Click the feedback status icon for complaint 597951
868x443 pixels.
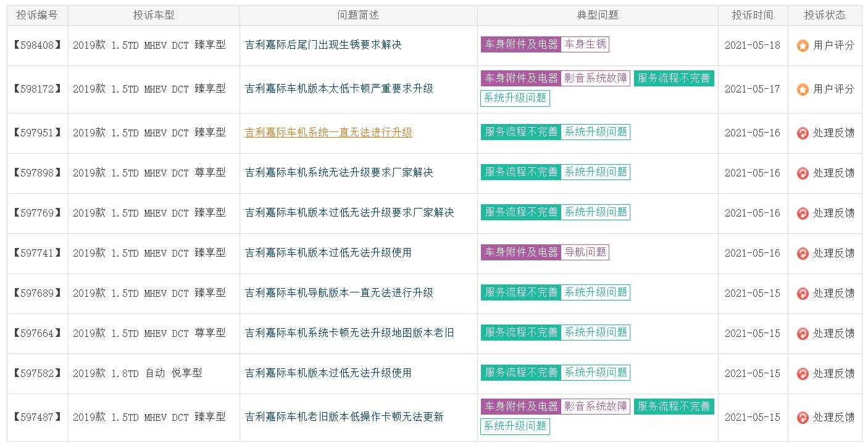tap(803, 133)
